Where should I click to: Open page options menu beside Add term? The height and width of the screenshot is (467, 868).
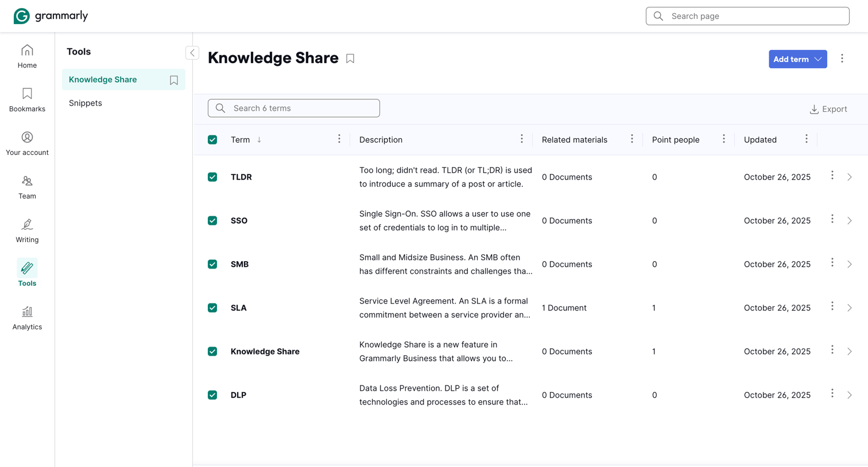(842, 59)
